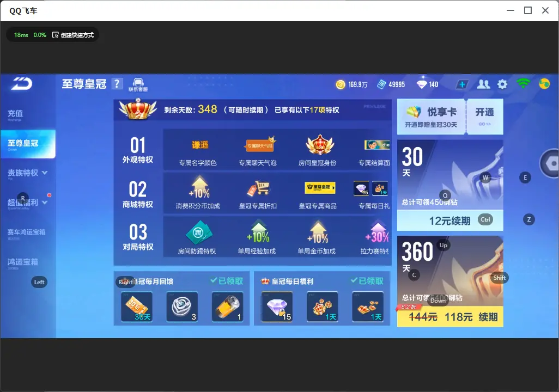Select 单局经验加成 icon

tap(258, 232)
